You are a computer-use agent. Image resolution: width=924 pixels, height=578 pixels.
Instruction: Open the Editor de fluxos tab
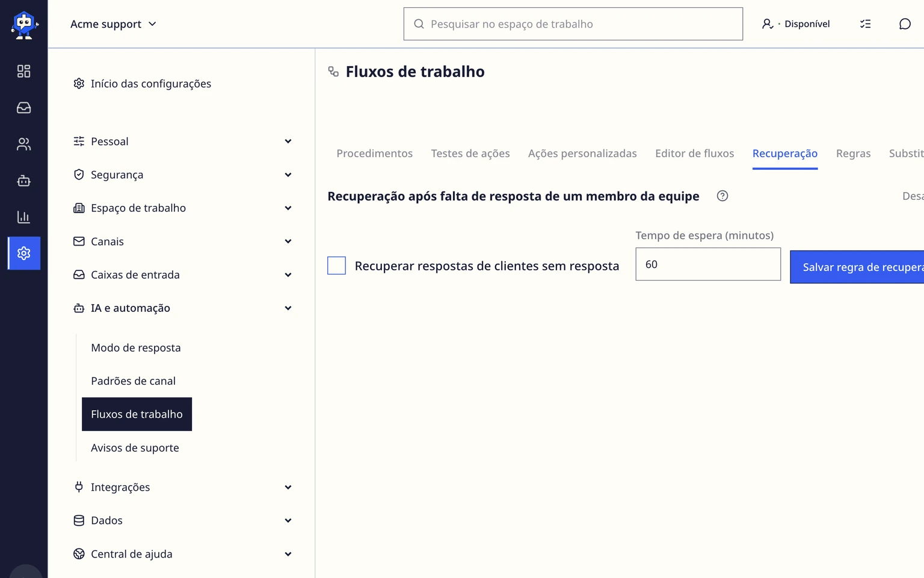pos(694,154)
